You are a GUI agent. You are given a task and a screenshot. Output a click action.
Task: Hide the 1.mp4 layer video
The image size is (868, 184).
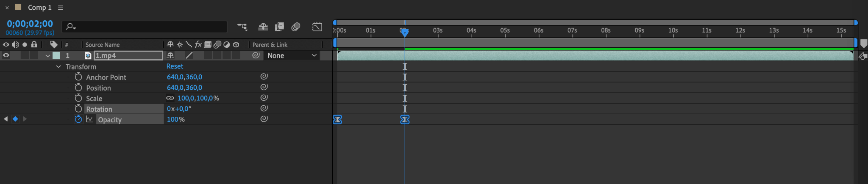pos(6,55)
